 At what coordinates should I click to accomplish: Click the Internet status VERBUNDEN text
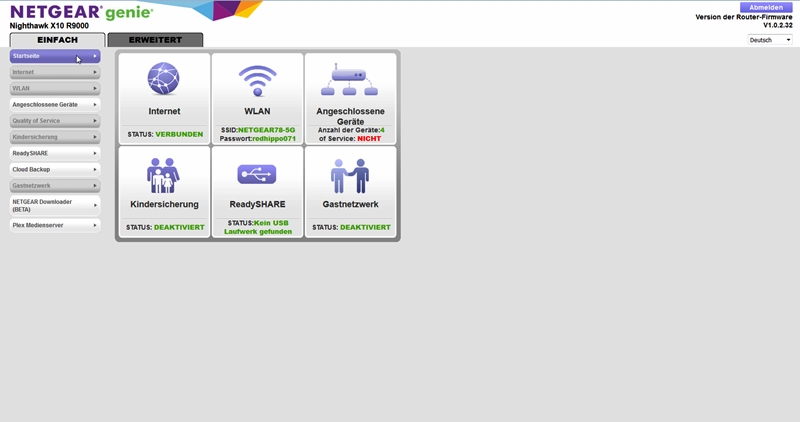tap(179, 134)
